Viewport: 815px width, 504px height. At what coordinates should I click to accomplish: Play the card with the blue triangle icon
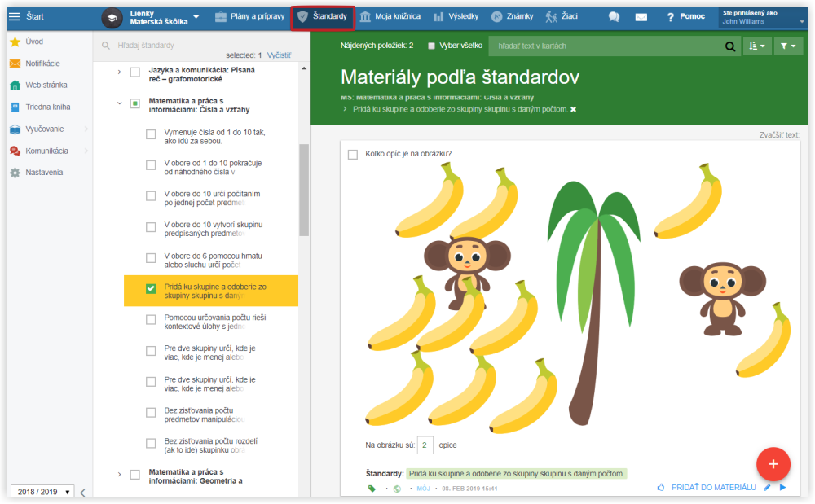point(782,488)
